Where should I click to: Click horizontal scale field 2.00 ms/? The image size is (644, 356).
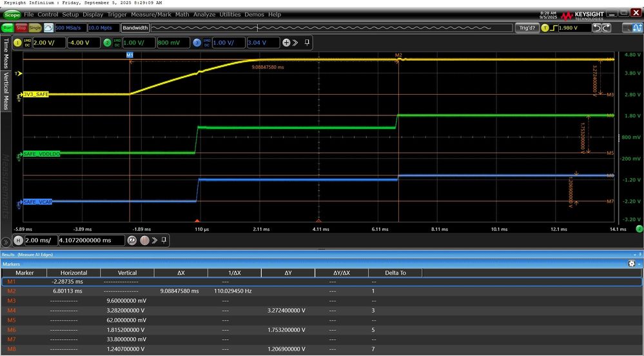point(41,240)
